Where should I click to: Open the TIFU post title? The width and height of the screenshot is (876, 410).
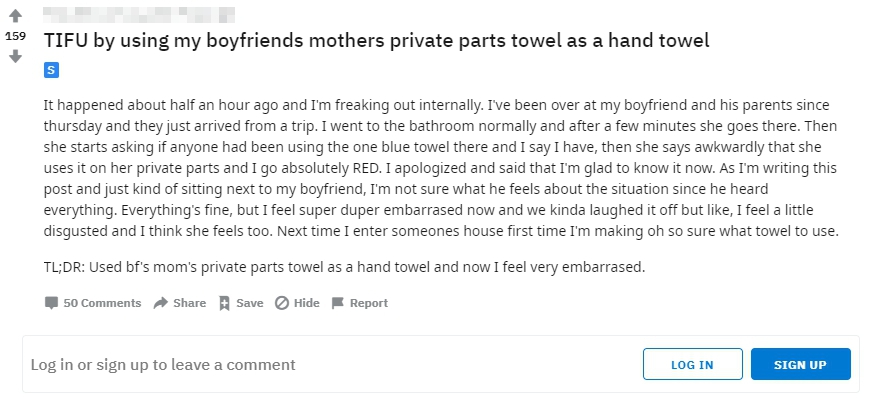376,41
